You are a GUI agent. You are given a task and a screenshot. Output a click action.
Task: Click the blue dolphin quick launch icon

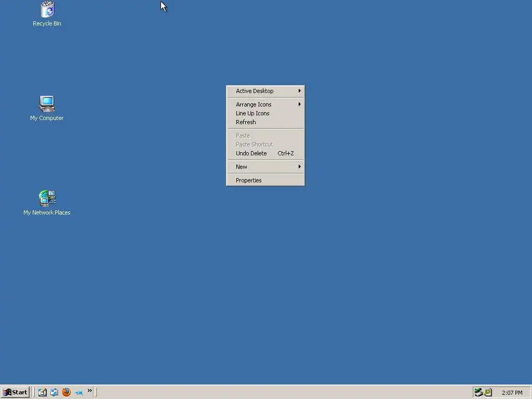click(79, 393)
